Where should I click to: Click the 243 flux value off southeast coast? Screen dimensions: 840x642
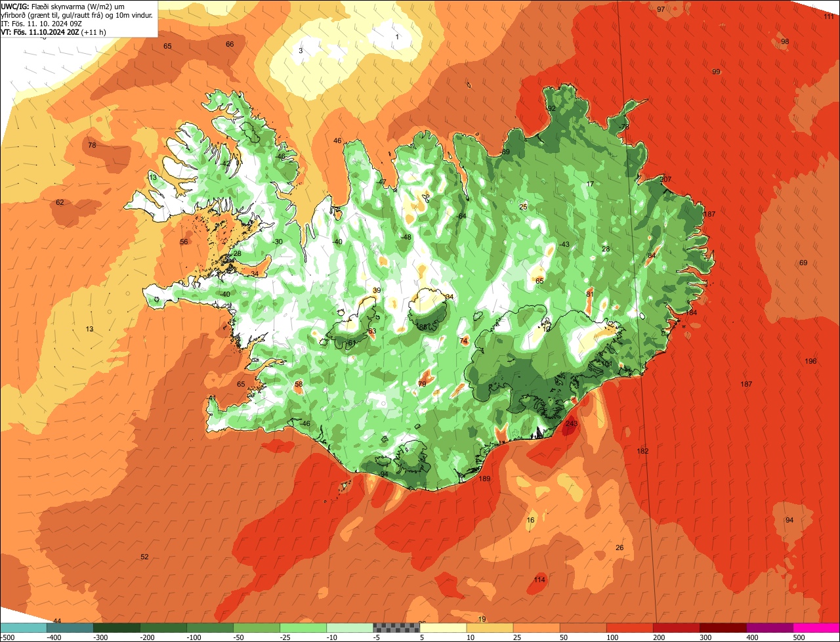572,423
